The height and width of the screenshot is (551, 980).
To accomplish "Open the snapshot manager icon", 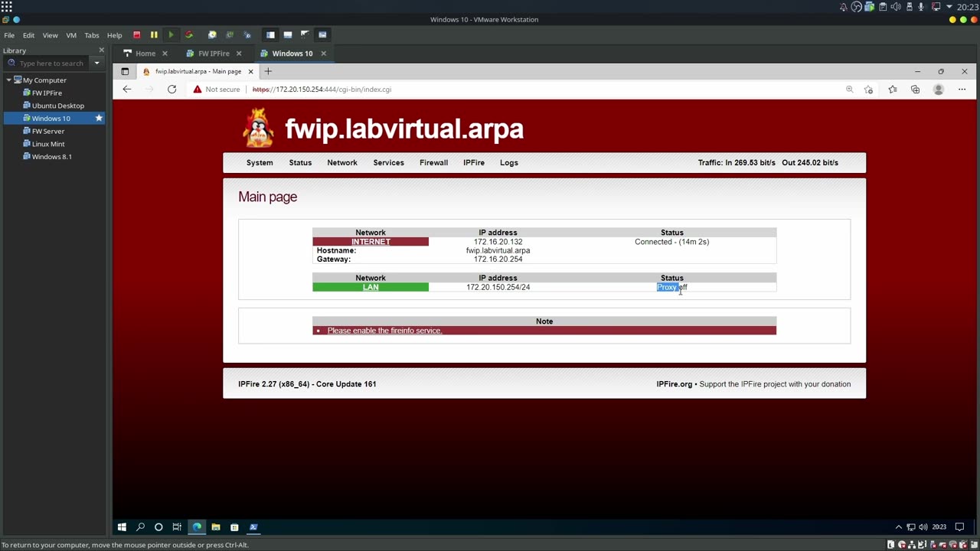I will pyautogui.click(x=247, y=34).
